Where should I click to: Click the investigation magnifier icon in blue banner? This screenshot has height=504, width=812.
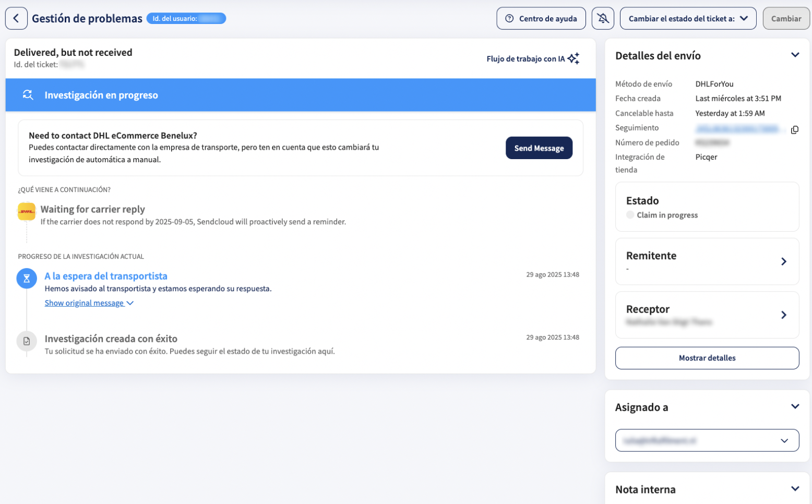pyautogui.click(x=28, y=95)
